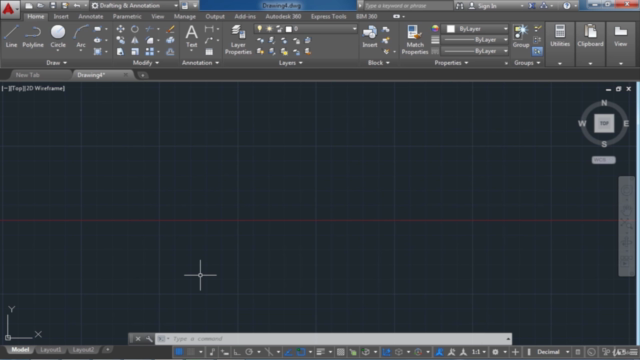Expand the Annotation panel
640x360 pixels.
coord(200,63)
